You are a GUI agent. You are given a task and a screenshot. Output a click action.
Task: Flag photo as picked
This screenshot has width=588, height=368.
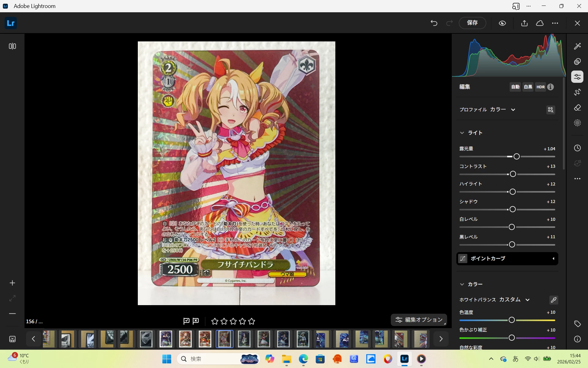pyautogui.click(x=186, y=321)
